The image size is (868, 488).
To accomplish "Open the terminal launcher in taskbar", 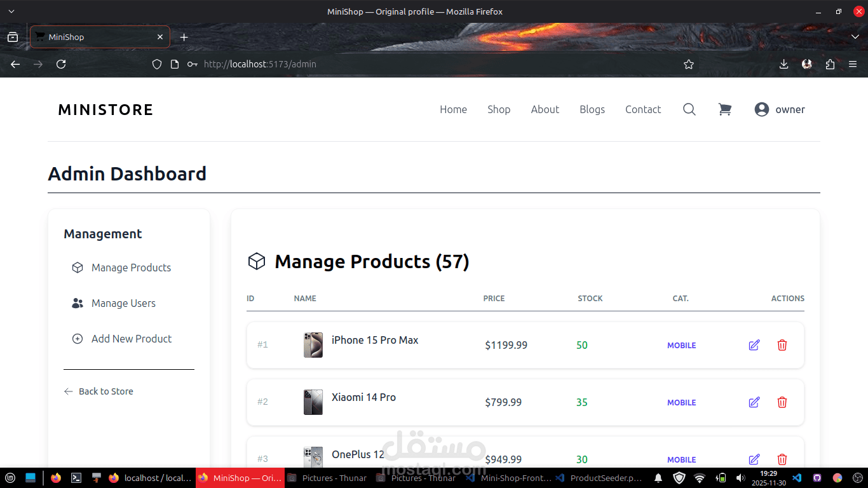I will 76,478.
